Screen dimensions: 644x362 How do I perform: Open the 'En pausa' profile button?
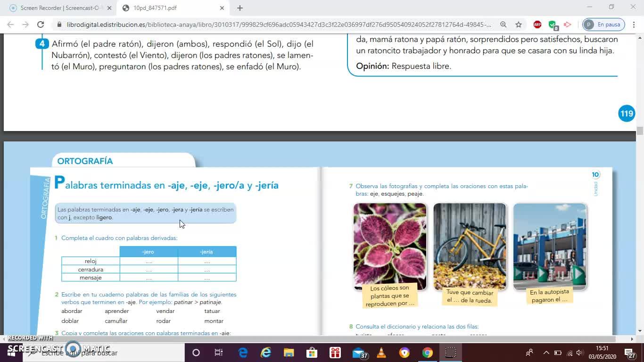603,25
